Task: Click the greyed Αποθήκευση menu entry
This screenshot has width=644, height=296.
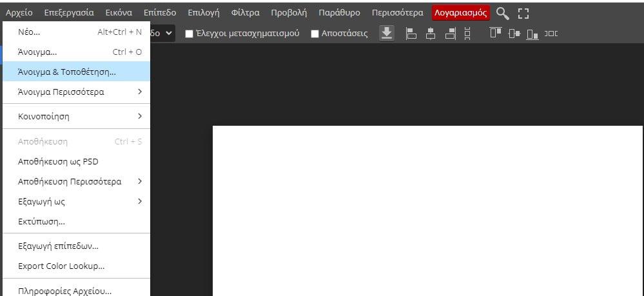Action: tap(77, 141)
